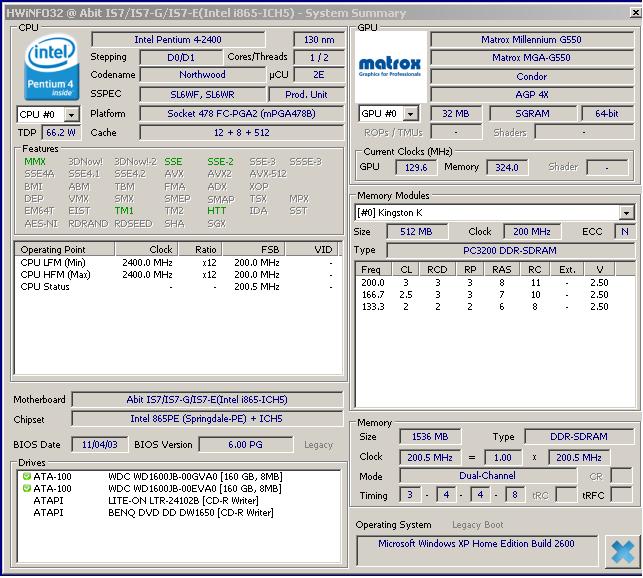Viewport: 643px width, 578px height.
Task: Click the RCD column header
Action: (437, 270)
